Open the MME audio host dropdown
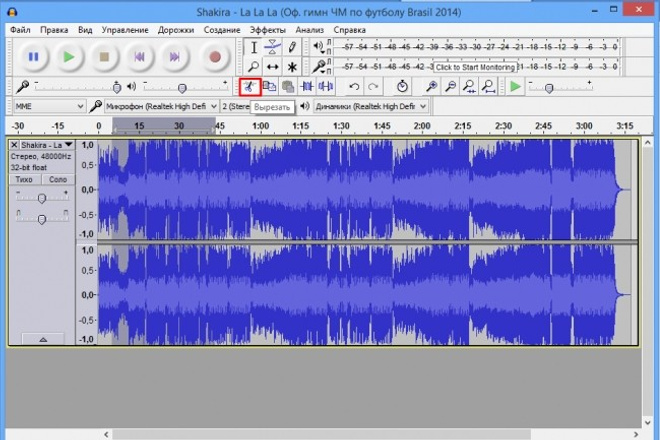The width and height of the screenshot is (660, 440). tap(49, 107)
